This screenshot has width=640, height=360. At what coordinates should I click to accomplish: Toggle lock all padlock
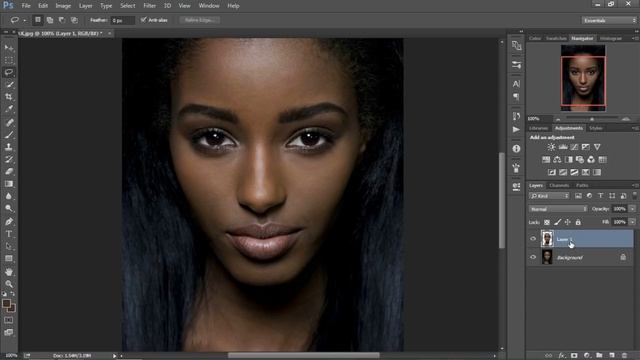(578, 222)
